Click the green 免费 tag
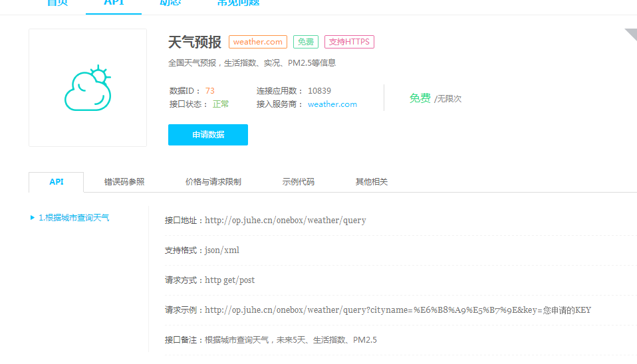The width and height of the screenshot is (637, 364). pos(306,42)
